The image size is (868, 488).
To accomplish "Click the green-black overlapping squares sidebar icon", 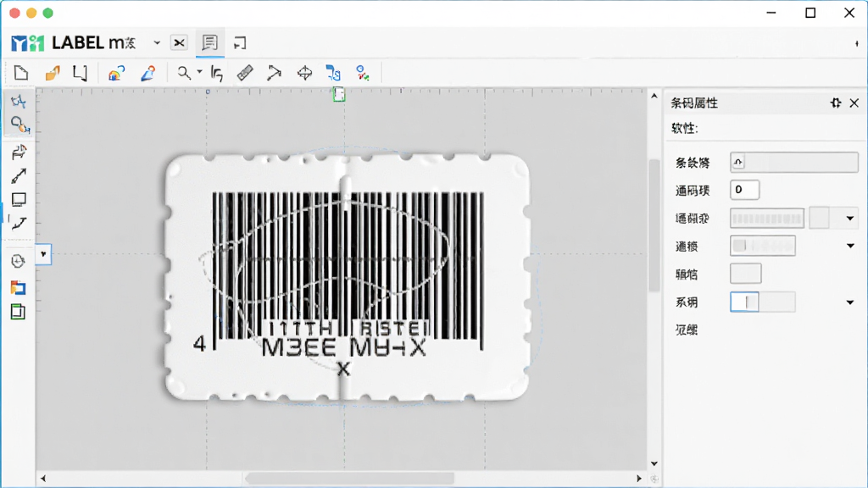I will tap(18, 312).
